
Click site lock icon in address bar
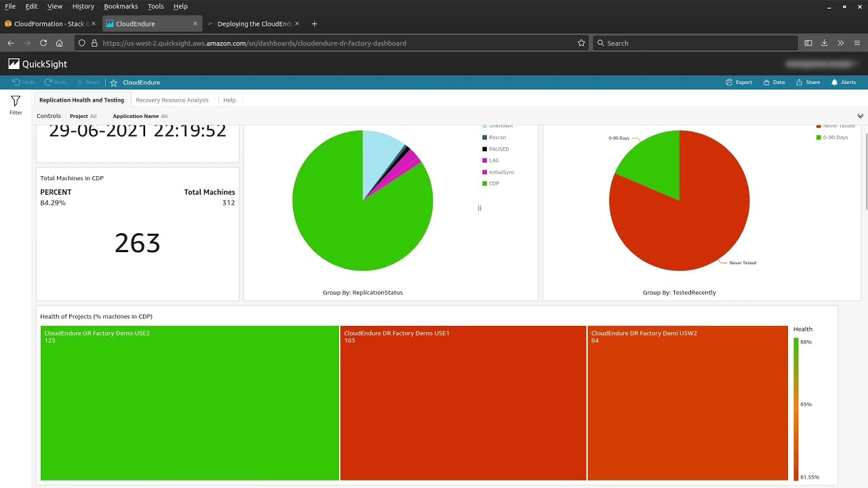(x=94, y=43)
